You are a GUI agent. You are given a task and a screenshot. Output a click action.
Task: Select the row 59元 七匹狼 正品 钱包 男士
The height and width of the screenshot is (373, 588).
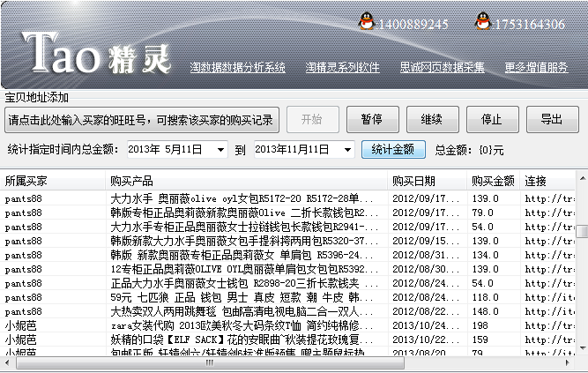point(287,297)
